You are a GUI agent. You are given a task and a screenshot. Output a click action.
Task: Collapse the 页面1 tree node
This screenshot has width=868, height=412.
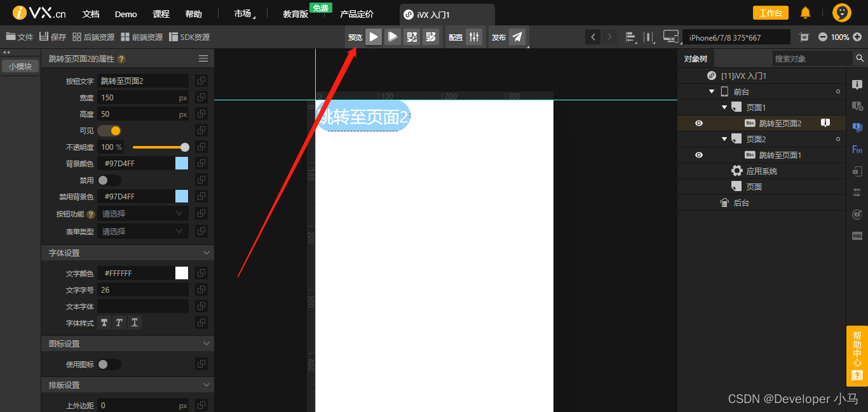tap(724, 107)
